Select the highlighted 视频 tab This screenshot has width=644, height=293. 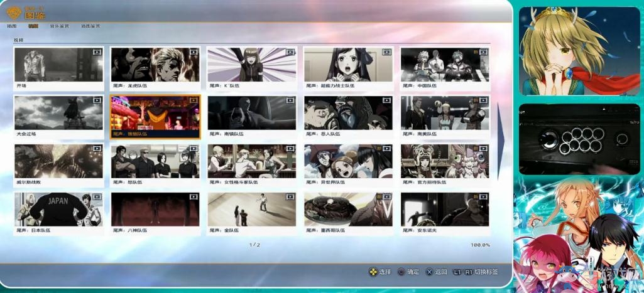pos(33,26)
